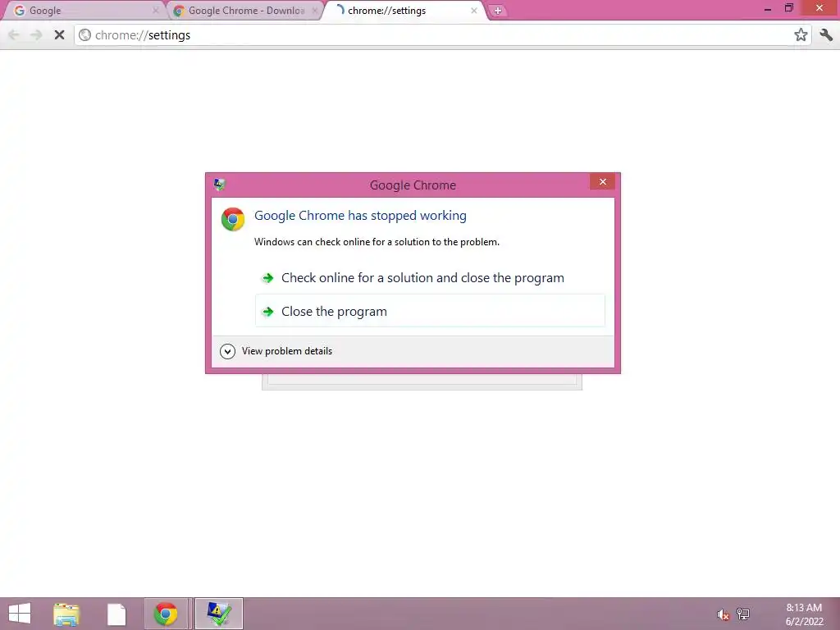
Task: Click the forward navigation arrow
Action: click(36, 34)
